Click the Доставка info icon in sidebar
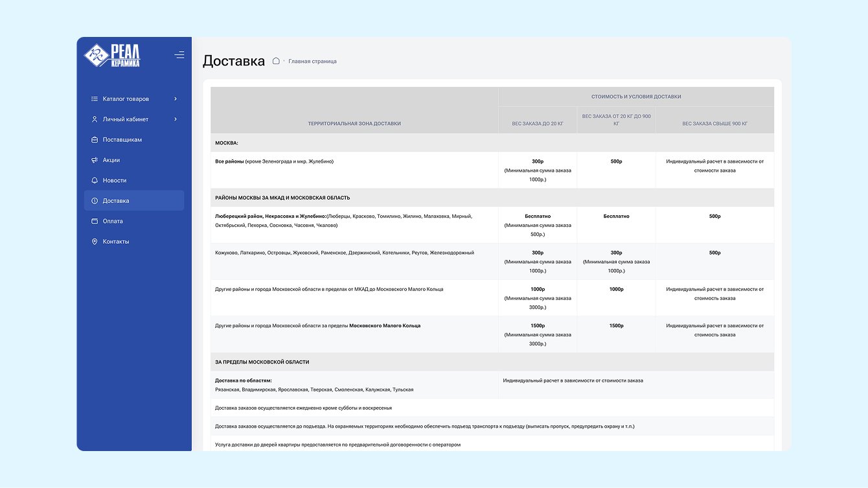The height and width of the screenshot is (488, 868). [x=95, y=201]
